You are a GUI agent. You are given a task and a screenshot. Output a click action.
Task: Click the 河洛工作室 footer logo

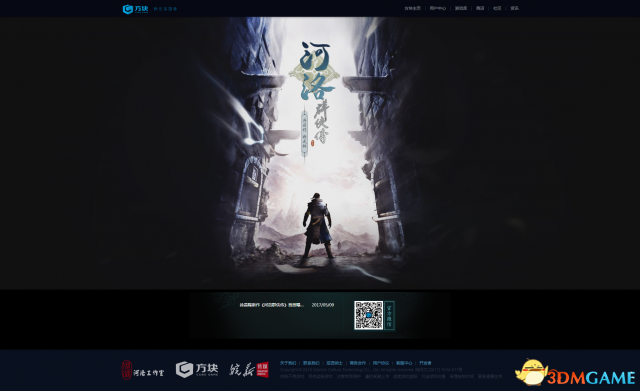pos(142,370)
